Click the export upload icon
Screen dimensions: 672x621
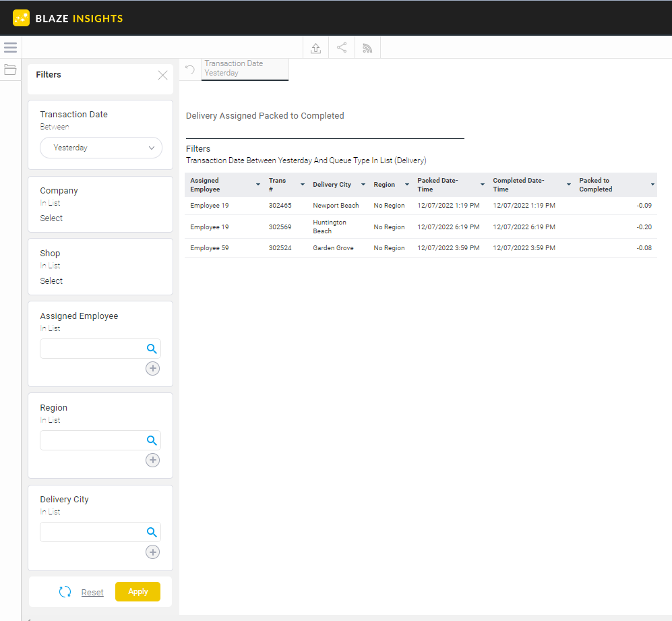[x=316, y=48]
